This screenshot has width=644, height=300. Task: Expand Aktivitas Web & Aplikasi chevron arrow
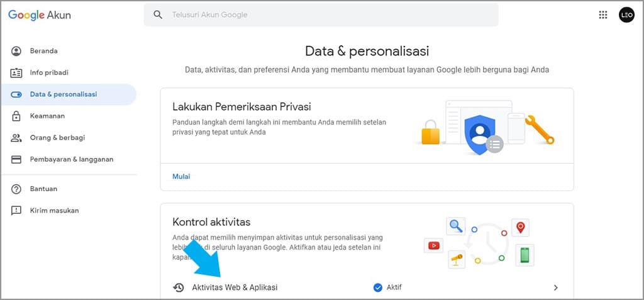555,287
